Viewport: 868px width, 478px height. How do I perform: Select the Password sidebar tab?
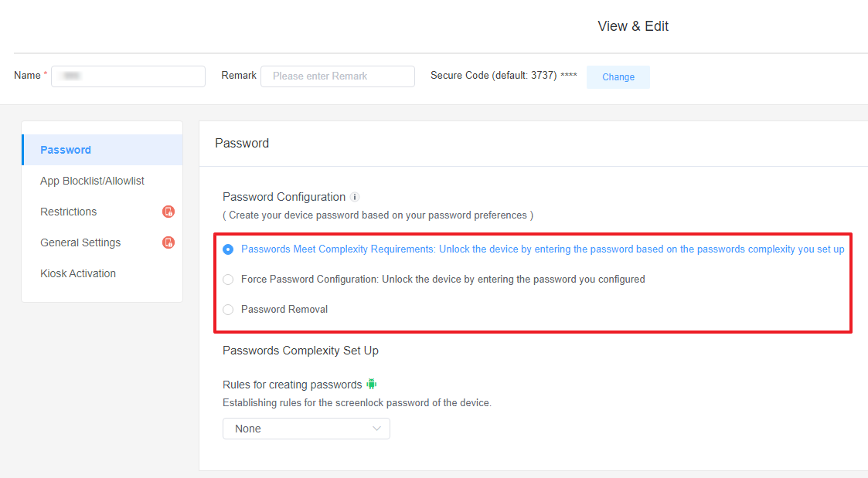65,150
